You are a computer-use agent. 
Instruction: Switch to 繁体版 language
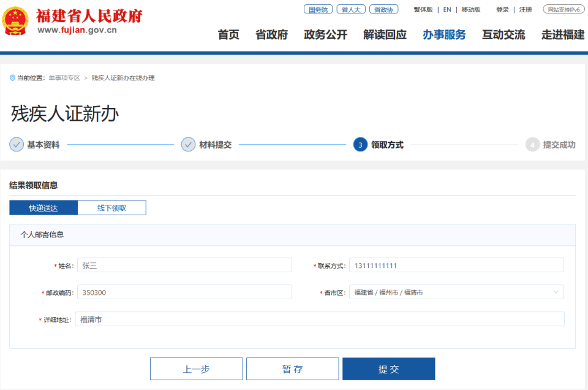coord(423,9)
